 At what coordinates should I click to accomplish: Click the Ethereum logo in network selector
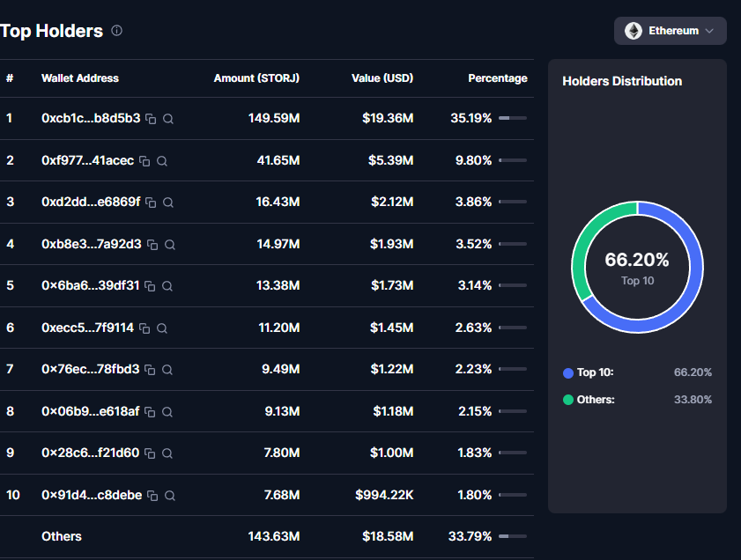634,31
